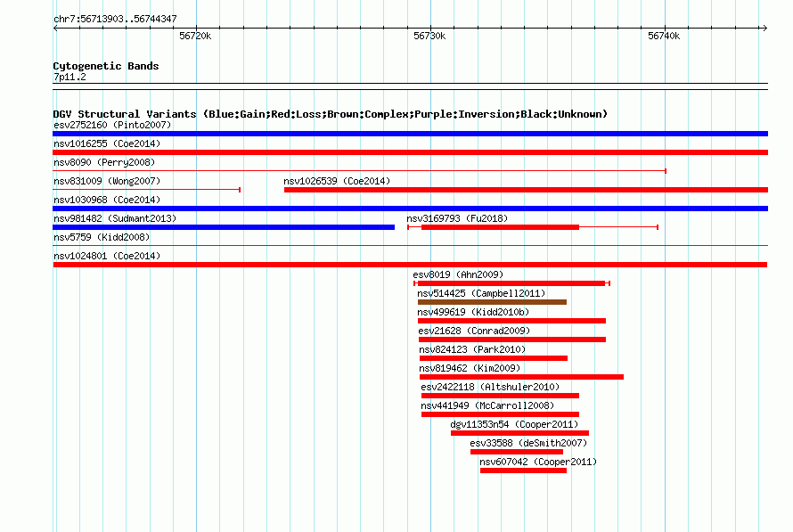The width and height of the screenshot is (793, 532).
Task: Click the nsv8090 (Perry2008) label
Action: click(104, 162)
